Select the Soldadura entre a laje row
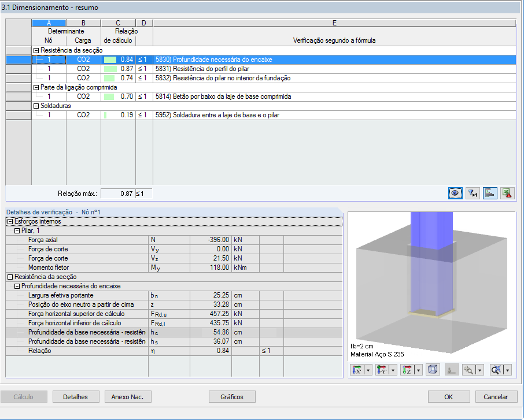This screenshot has height=420, width=524. coord(243,115)
